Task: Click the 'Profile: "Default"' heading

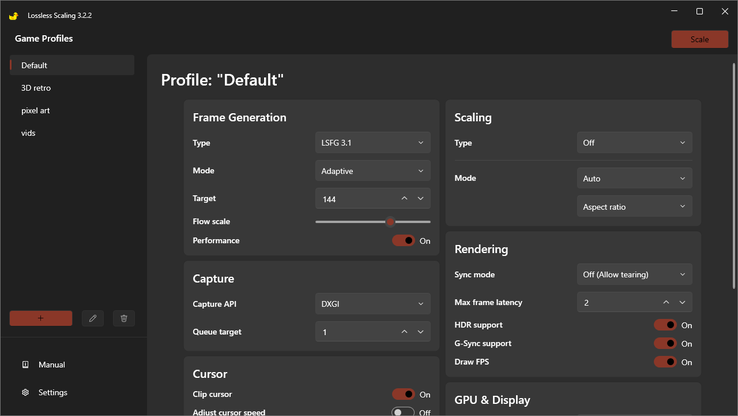Action: 222,80
